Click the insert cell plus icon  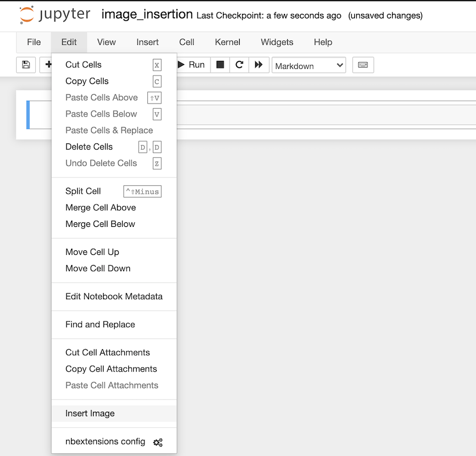[x=48, y=64]
